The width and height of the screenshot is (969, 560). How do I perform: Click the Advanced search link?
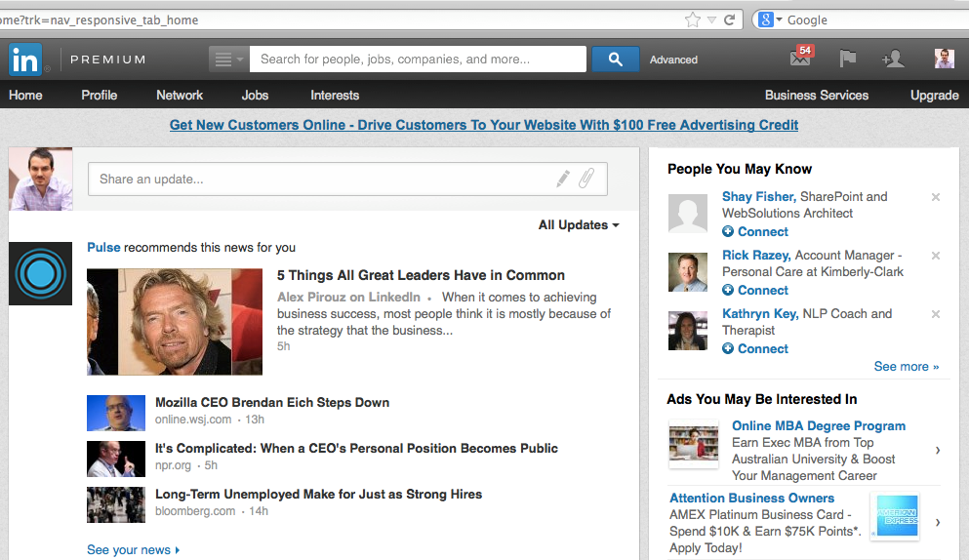click(x=673, y=60)
